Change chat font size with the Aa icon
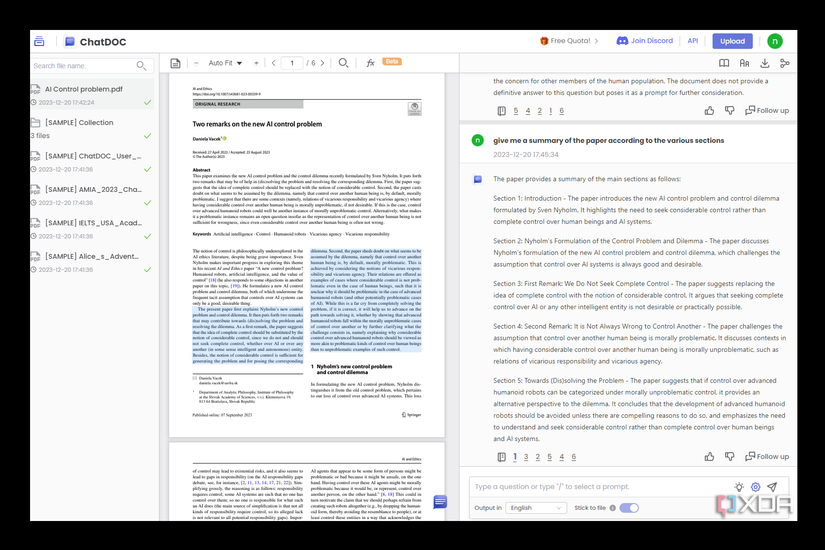The image size is (825, 550). (744, 63)
